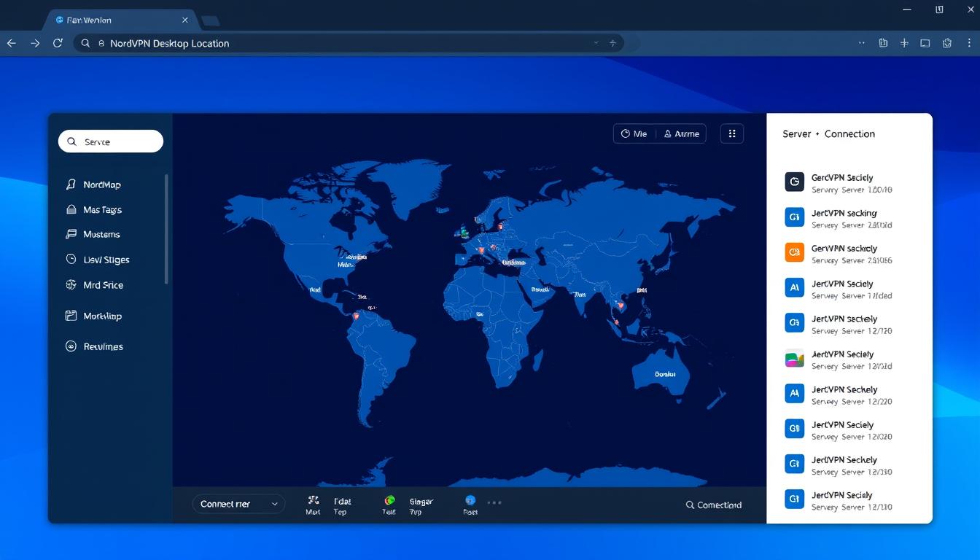Click the blue icon beside JertVPN sacking
980x560 pixels.
pos(794,217)
